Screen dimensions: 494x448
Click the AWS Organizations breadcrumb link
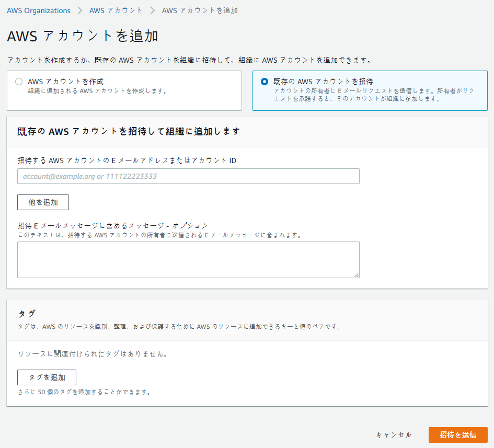point(39,10)
